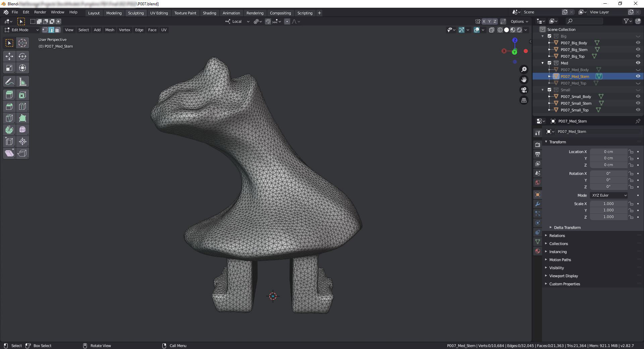The height and width of the screenshot is (349, 644).
Task: Click the Scale Z value field
Action: (x=608, y=217)
